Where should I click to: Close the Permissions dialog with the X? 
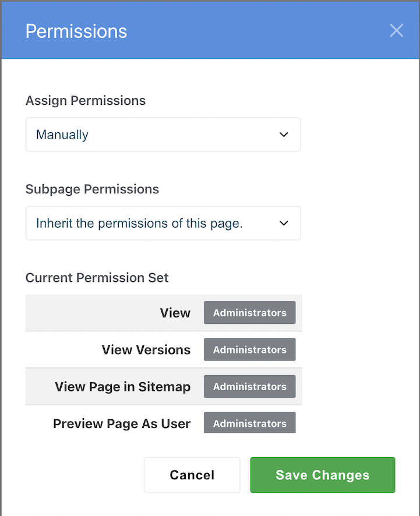(x=396, y=30)
